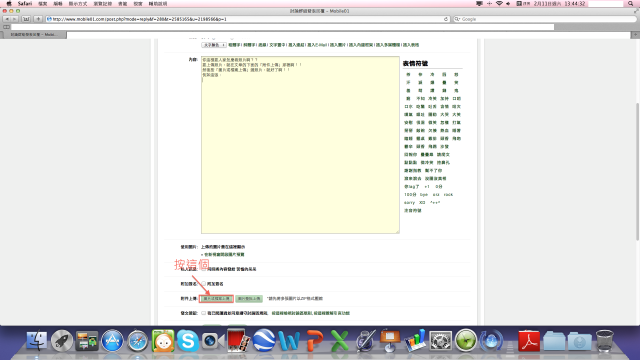Open Launchpad rocket icon in the dock

(x=62, y=340)
